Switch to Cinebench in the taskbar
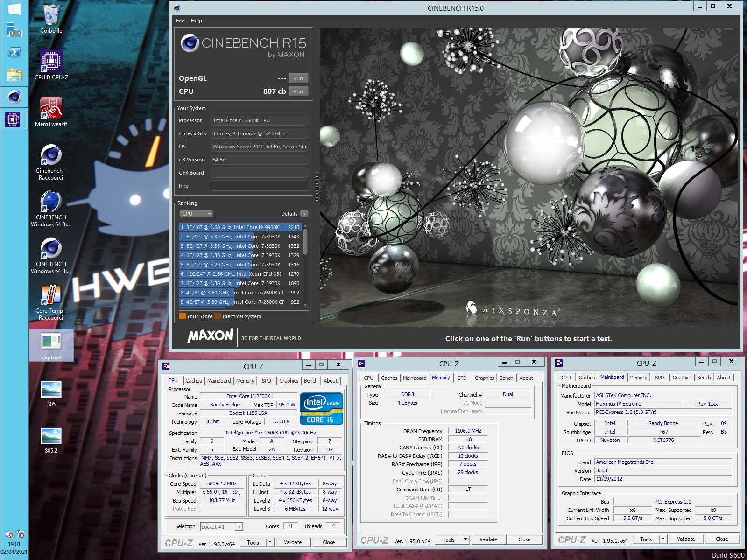747x560 pixels. 14,97
